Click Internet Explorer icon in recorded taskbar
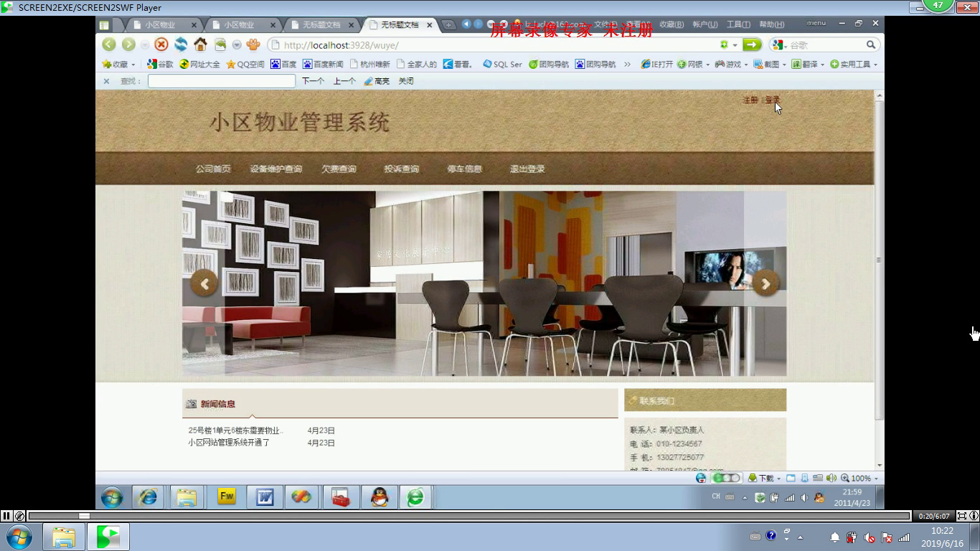980x551 pixels. point(148,496)
